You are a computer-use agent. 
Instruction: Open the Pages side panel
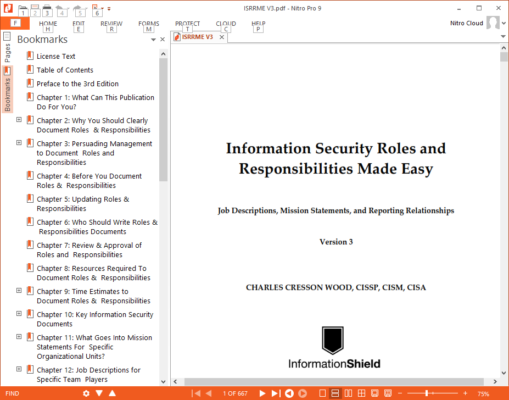pos(7,48)
